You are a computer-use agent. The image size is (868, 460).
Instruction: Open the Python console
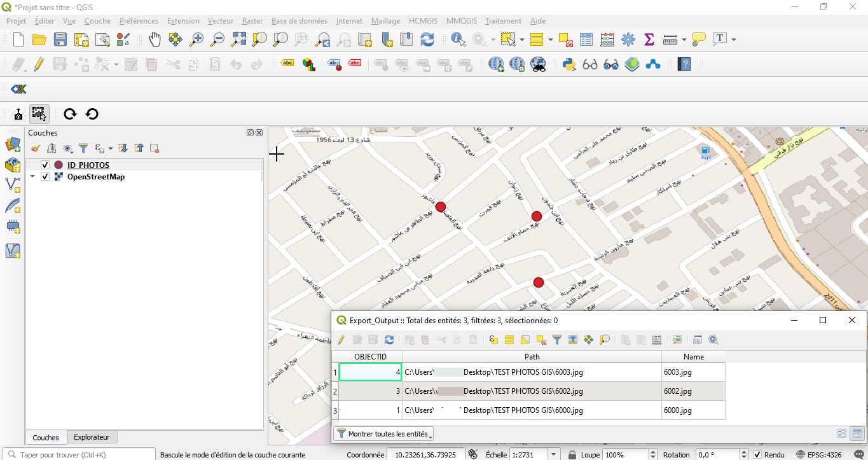[x=569, y=64]
